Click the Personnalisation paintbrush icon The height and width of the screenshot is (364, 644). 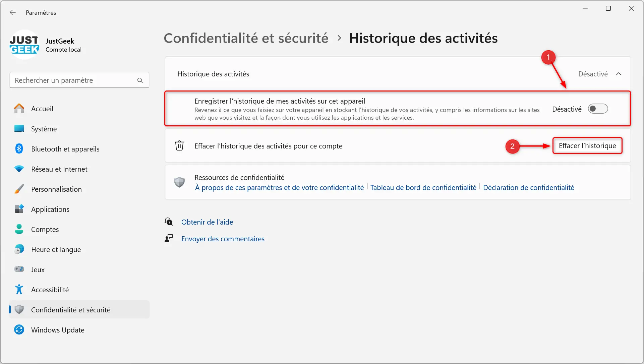(x=19, y=189)
